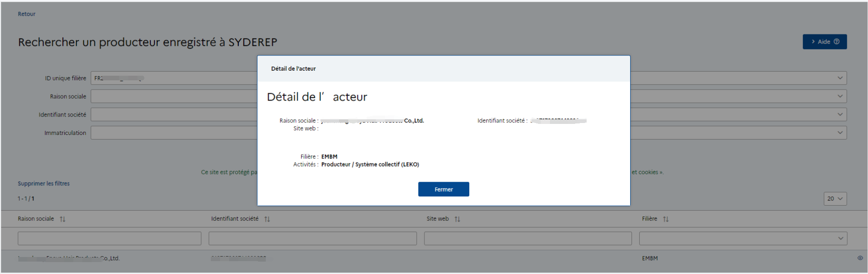Sort table by Site web column
Screen dimensions: 868x274
457,219
